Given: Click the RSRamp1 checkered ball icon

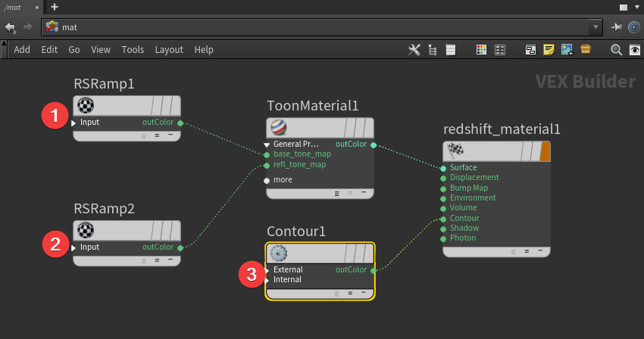Looking at the screenshot, I should click(x=86, y=105).
